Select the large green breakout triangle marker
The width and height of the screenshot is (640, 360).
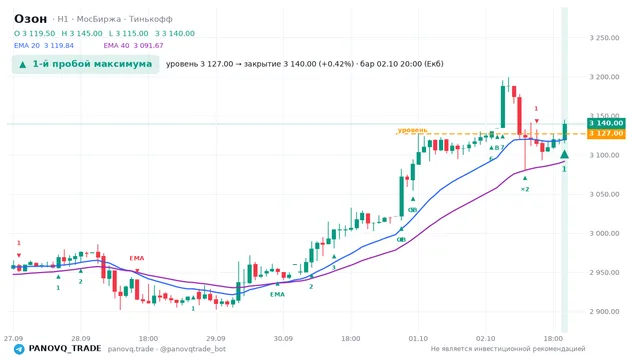coord(564,154)
